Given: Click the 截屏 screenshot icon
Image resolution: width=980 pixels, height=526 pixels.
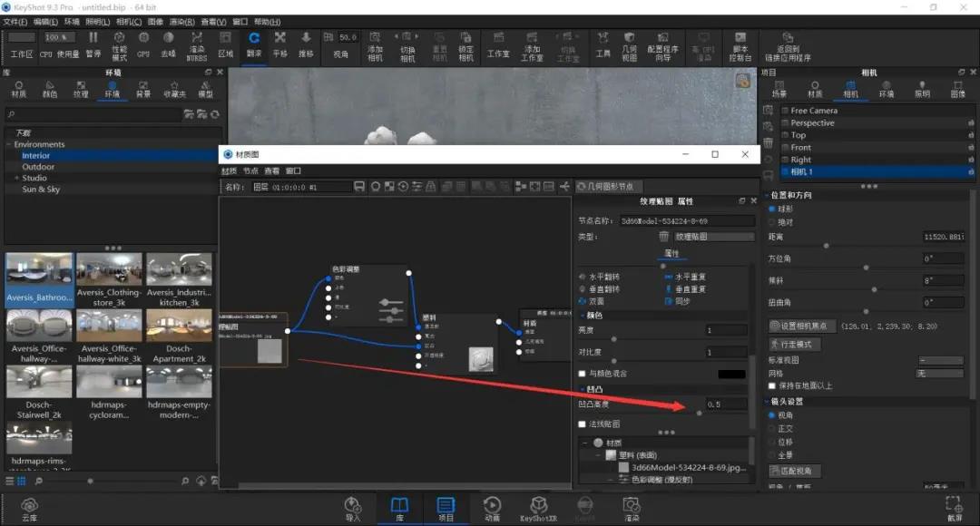Looking at the screenshot, I should [x=954, y=505].
